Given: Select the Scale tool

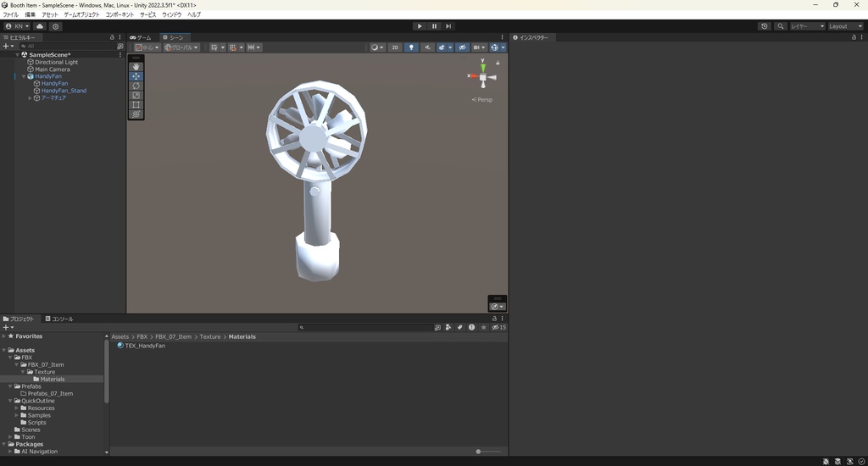Looking at the screenshot, I should (x=136, y=95).
